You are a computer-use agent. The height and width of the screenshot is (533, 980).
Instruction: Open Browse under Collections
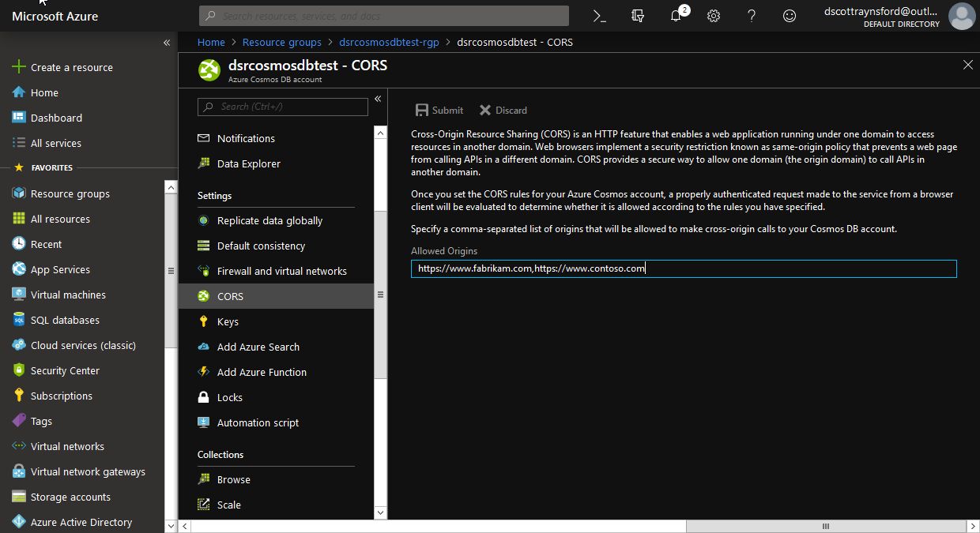coord(276,479)
